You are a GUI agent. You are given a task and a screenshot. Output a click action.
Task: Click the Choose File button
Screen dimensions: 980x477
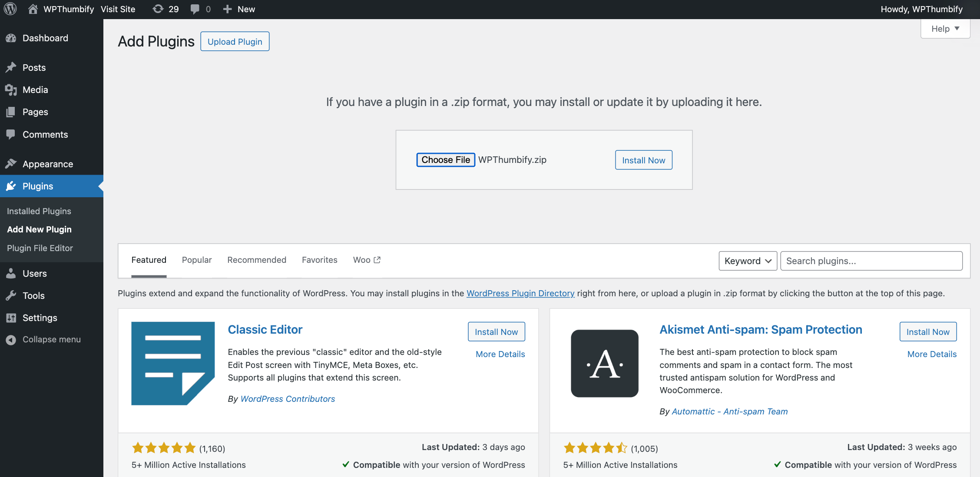[x=446, y=160]
